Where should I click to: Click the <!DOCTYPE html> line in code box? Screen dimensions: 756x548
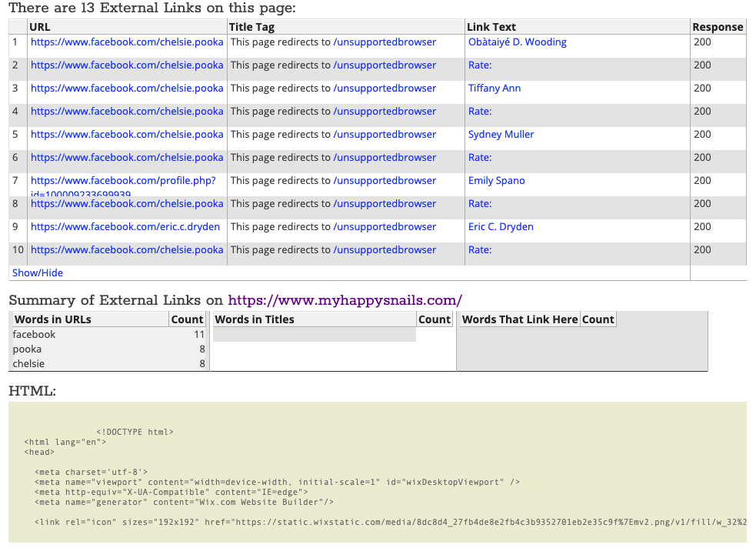[x=135, y=433]
